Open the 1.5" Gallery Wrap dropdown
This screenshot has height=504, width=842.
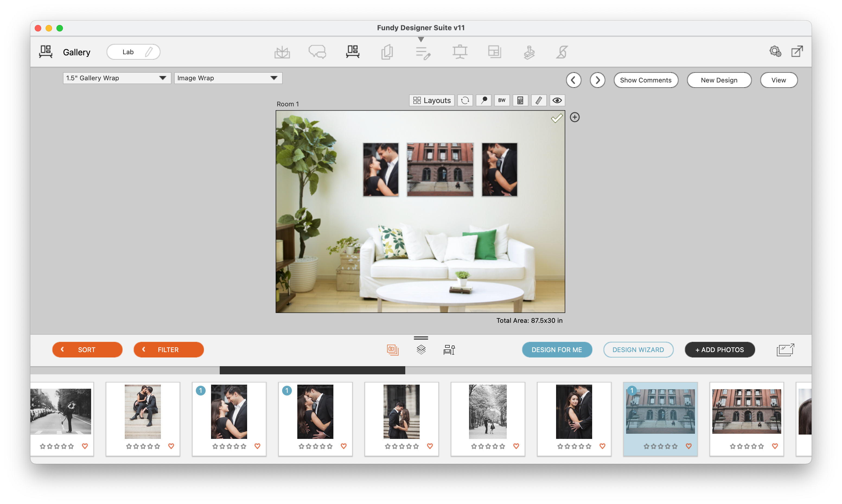point(117,78)
